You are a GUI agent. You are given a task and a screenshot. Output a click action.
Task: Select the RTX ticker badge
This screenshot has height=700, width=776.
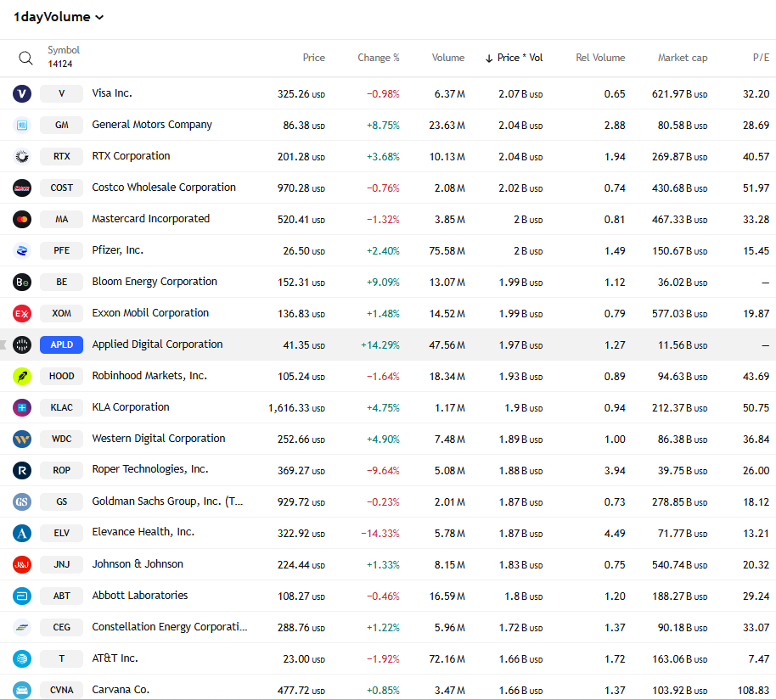tap(61, 156)
